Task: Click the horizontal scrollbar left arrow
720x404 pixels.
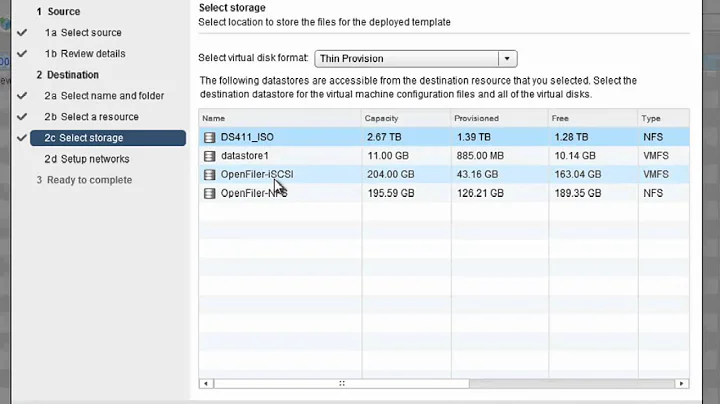Action: point(206,383)
